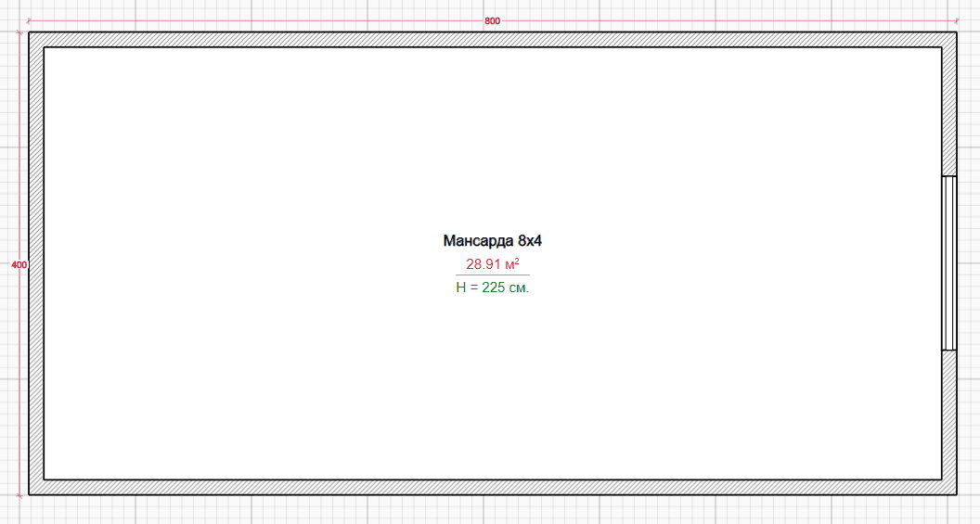Image resolution: width=980 pixels, height=524 pixels.
Task: Select the 400 height dimension label
Action: [x=19, y=265]
